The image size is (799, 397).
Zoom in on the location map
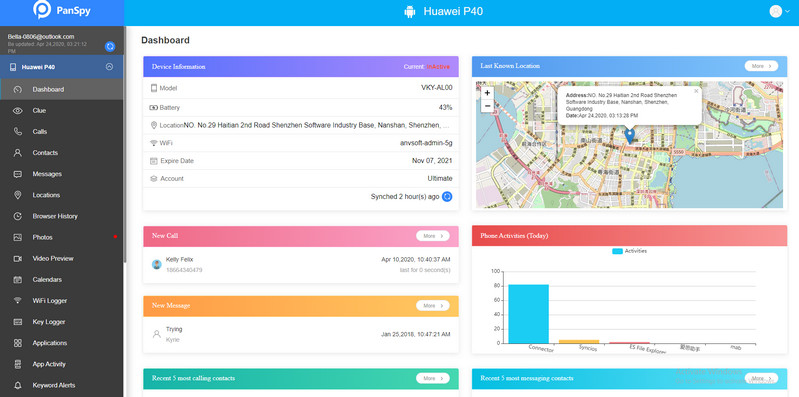coord(487,93)
